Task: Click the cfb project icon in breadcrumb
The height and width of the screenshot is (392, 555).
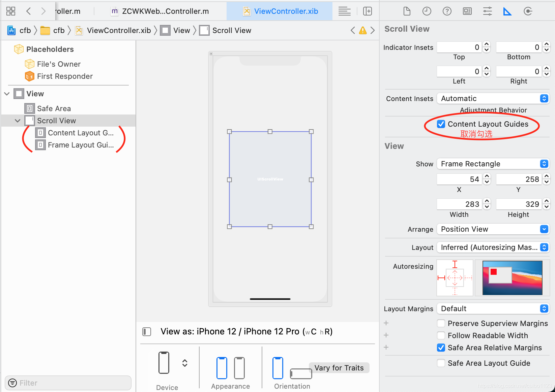Action: 11,30
